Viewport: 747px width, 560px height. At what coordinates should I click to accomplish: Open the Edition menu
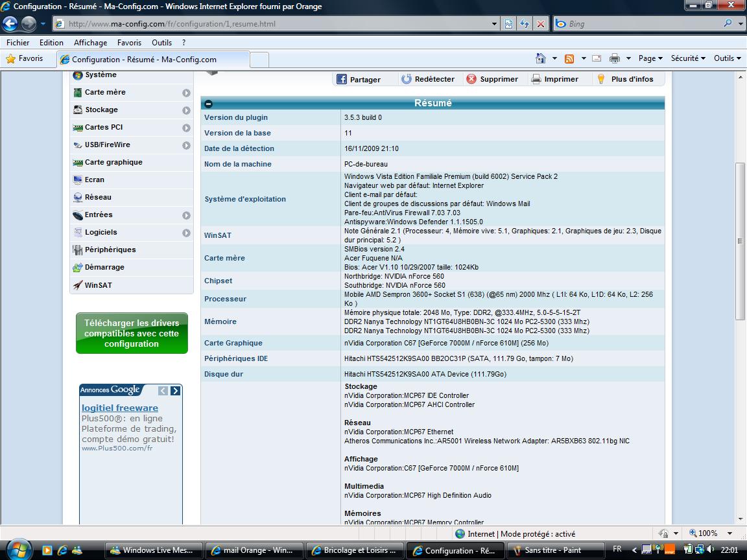(51, 42)
